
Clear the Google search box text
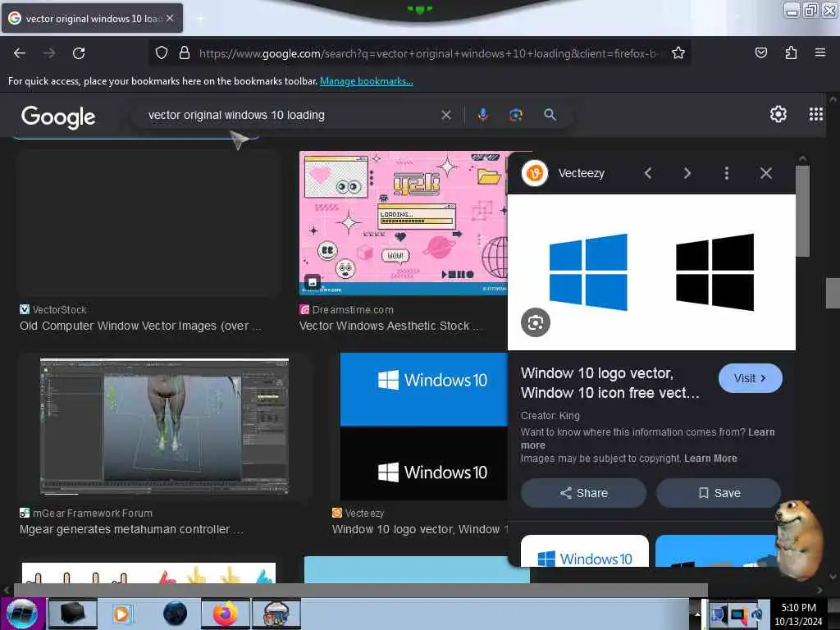click(445, 115)
